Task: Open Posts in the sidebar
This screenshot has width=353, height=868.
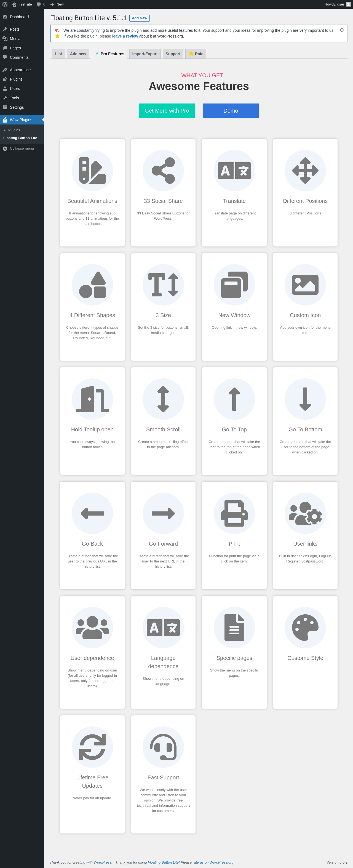Action: (22, 29)
